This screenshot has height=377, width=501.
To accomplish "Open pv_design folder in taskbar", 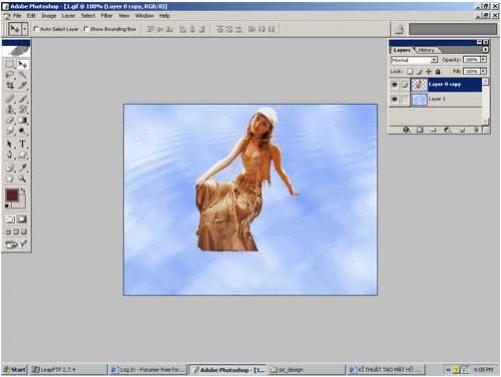I will 306,369.
